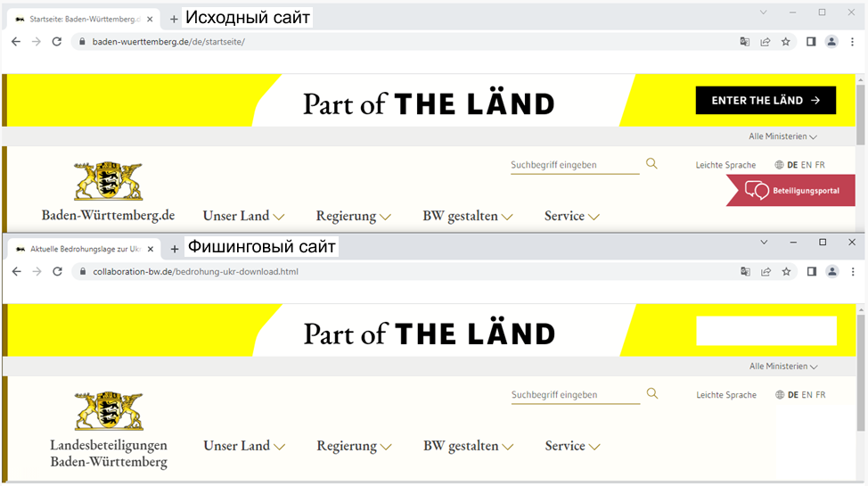Open side panel icon in top browser
Image resolution: width=868 pixels, height=486 pixels.
tap(811, 42)
